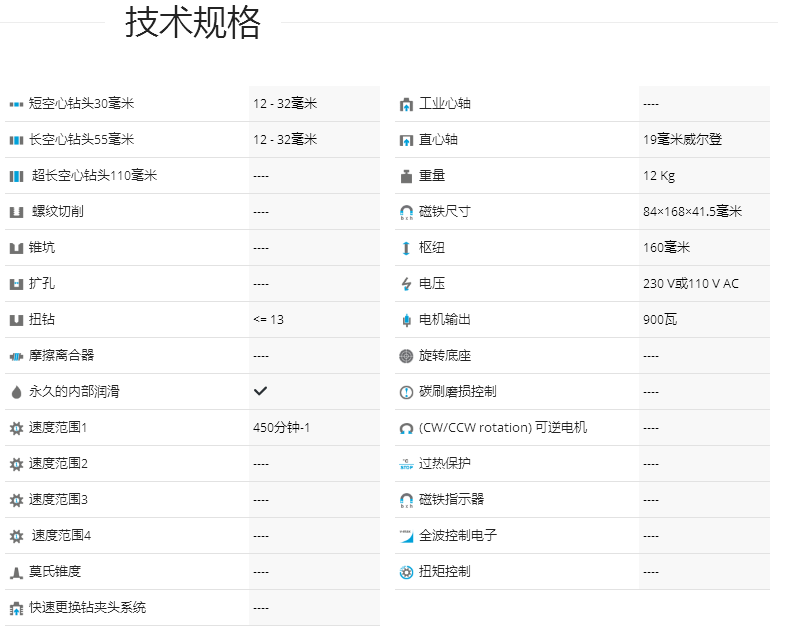Click the 过热保护 temperature icon

click(x=406, y=464)
